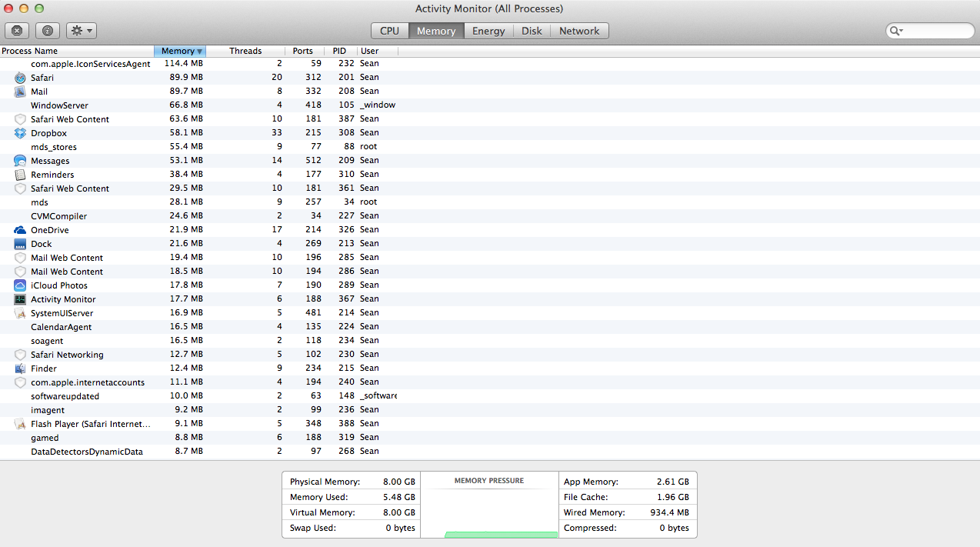
Task: Open the Network tab
Action: (x=579, y=31)
